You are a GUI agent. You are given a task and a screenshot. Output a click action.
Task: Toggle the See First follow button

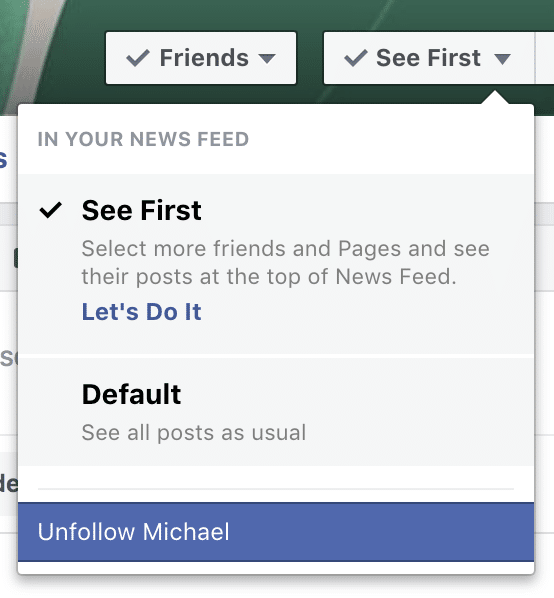coord(429,58)
